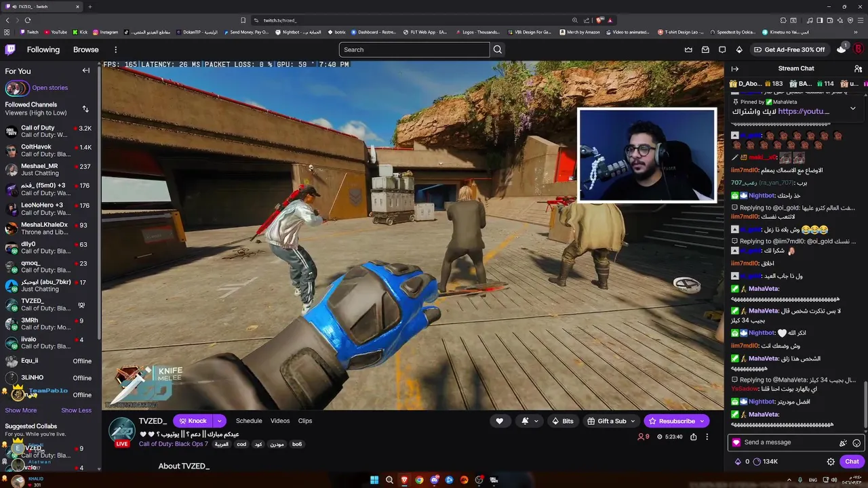Open the emote picker smiley in chat box
868x488 pixels.
[x=856, y=443]
